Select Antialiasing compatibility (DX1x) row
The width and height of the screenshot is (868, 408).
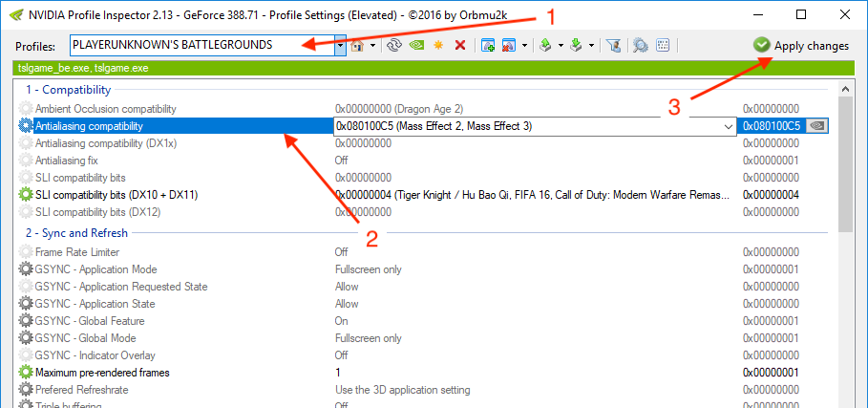[423, 143]
